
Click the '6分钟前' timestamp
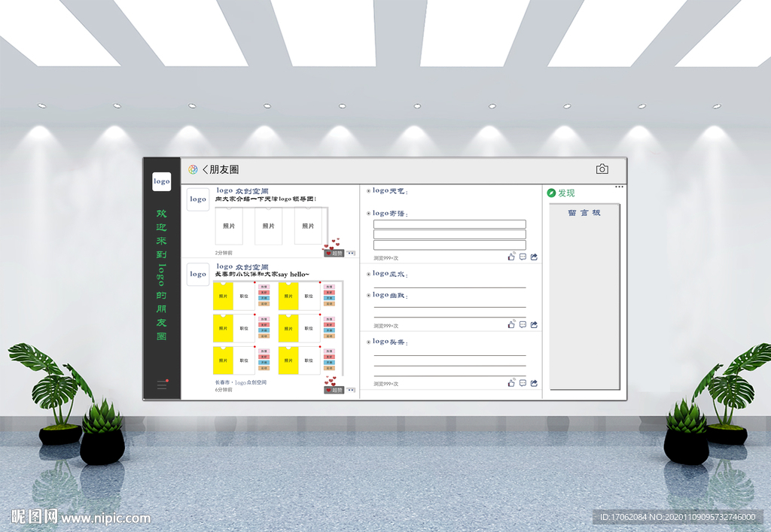point(224,390)
